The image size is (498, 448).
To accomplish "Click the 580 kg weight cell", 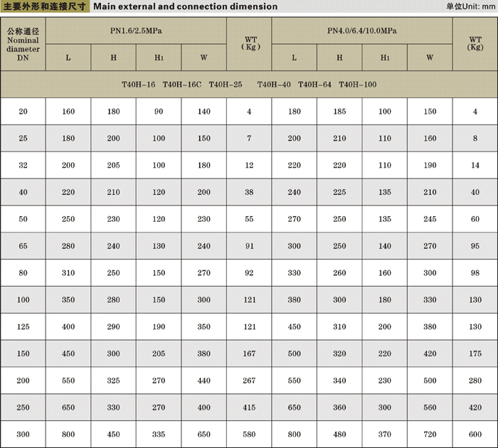I will (x=249, y=434).
